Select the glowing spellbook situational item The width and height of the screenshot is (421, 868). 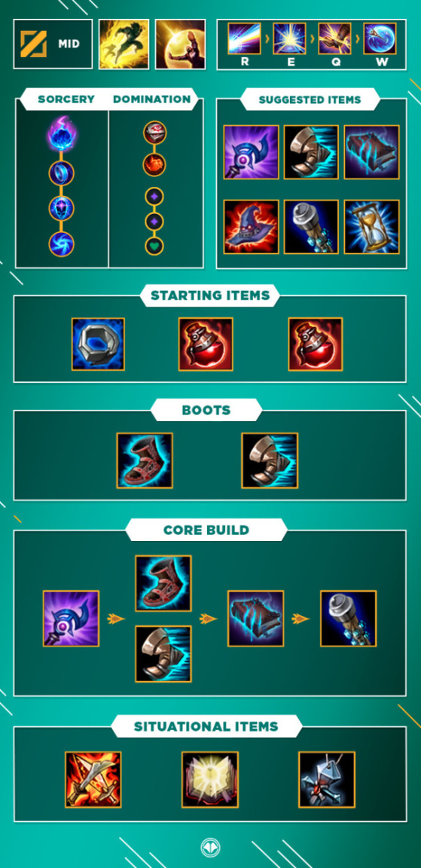pos(210,779)
